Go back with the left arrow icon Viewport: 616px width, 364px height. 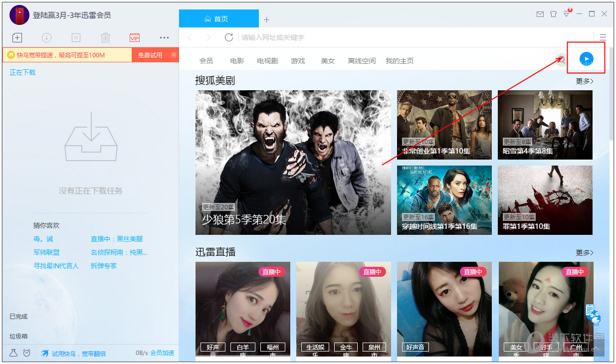coord(190,37)
